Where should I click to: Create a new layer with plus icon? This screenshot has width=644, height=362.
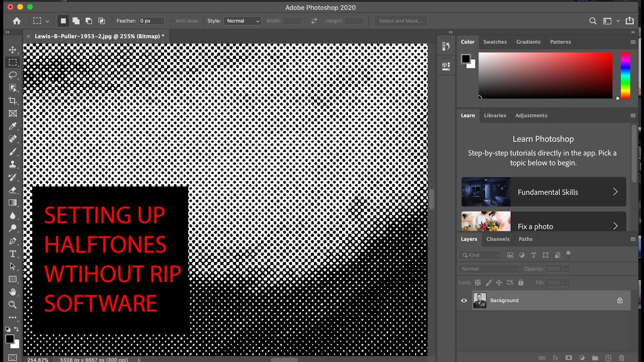coord(608,358)
